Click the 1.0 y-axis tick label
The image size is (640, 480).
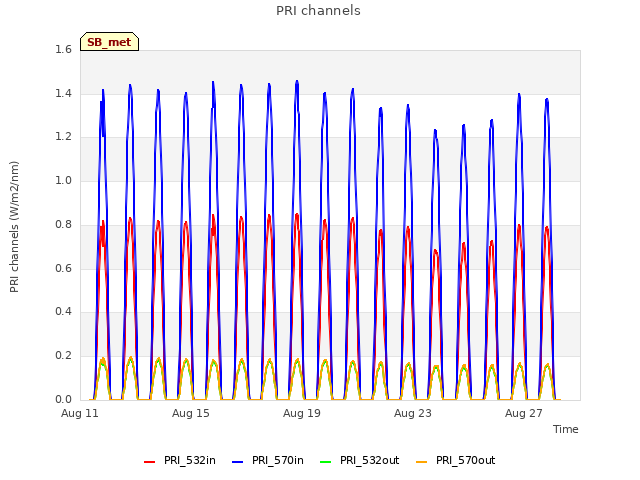click(63, 180)
